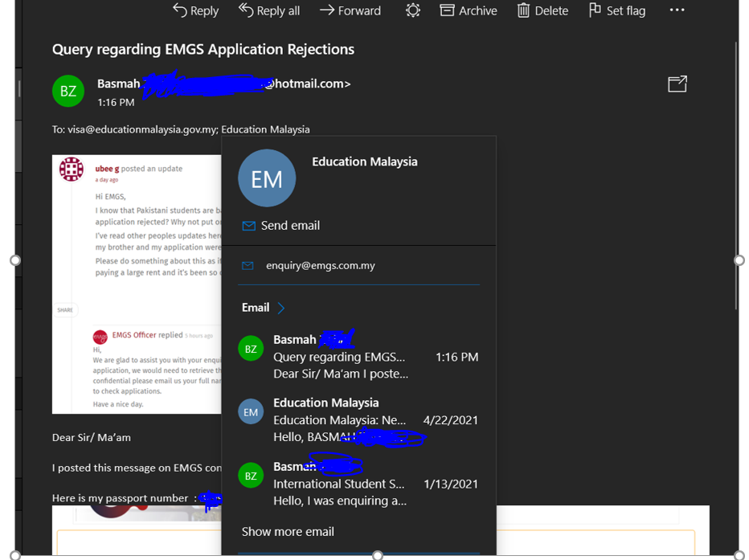This screenshot has height=560, width=749.
Task: Click the large EM contact avatar
Action: click(x=267, y=178)
